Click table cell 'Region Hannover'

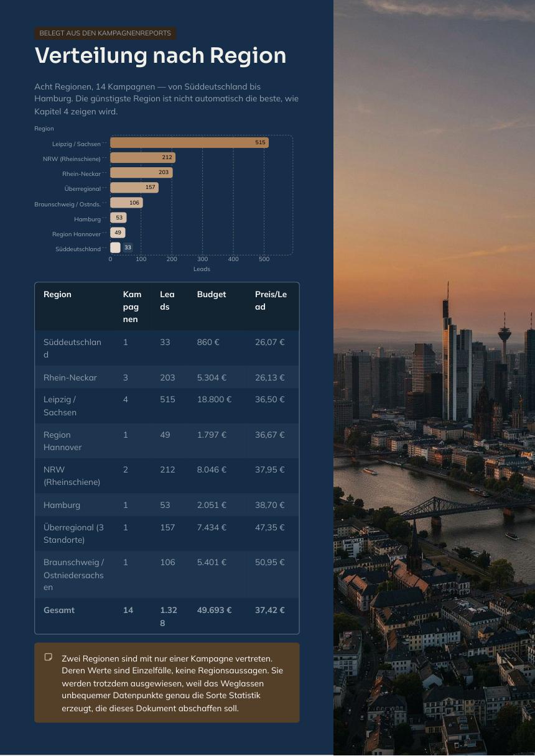click(62, 441)
